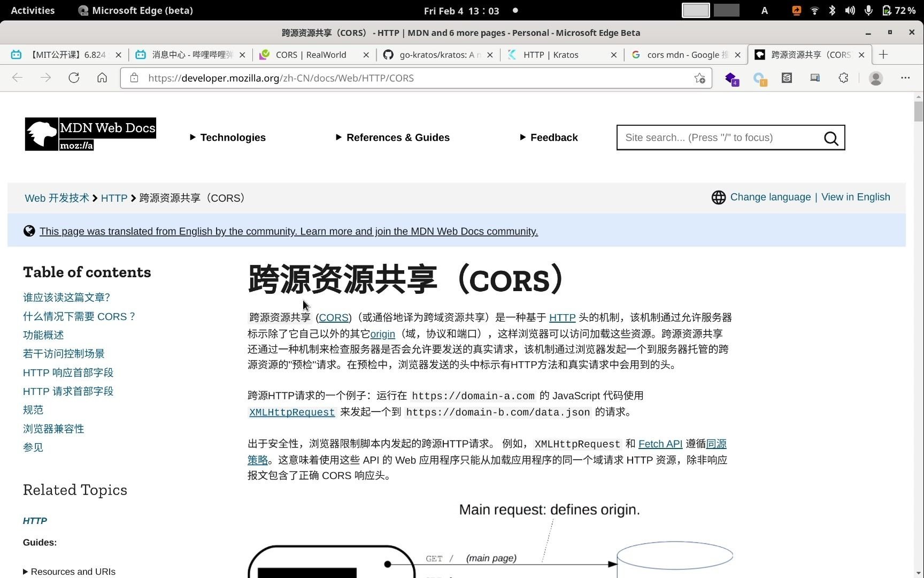Click the screen-shaped extension icon in toolbar
924x578 pixels.
[815, 78]
